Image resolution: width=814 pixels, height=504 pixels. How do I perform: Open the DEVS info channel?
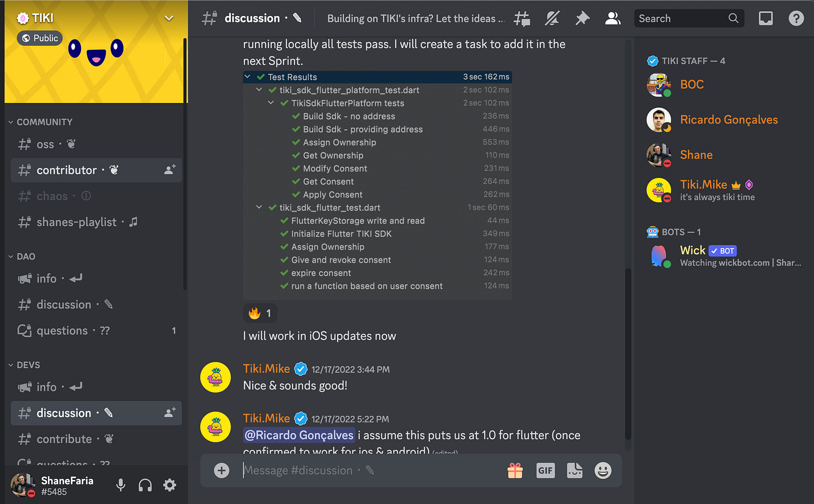[96, 387]
